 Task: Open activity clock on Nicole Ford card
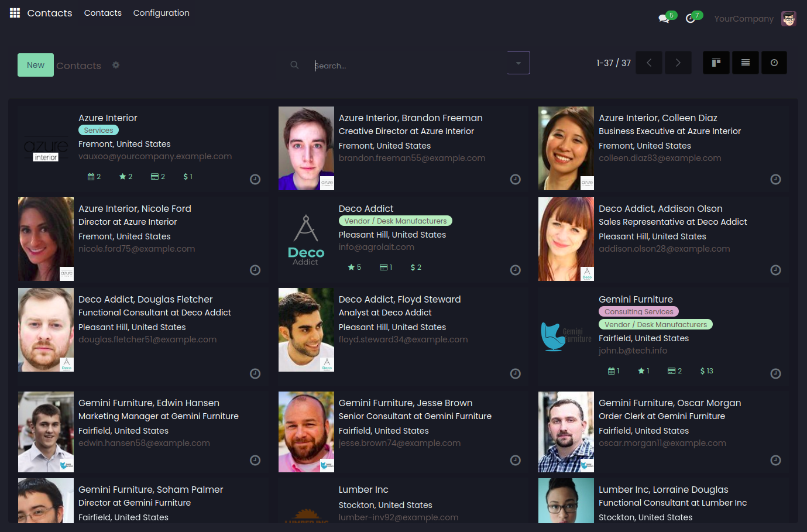pyautogui.click(x=255, y=270)
